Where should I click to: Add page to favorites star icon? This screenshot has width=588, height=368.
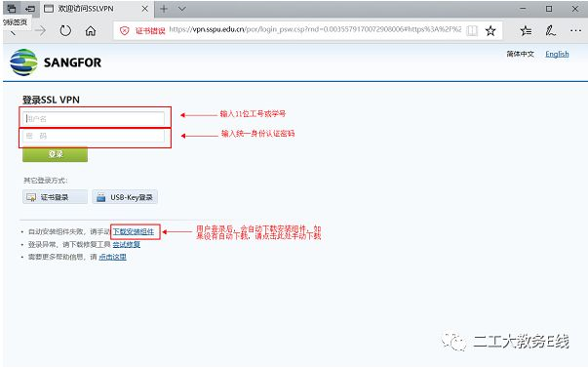[x=490, y=31]
